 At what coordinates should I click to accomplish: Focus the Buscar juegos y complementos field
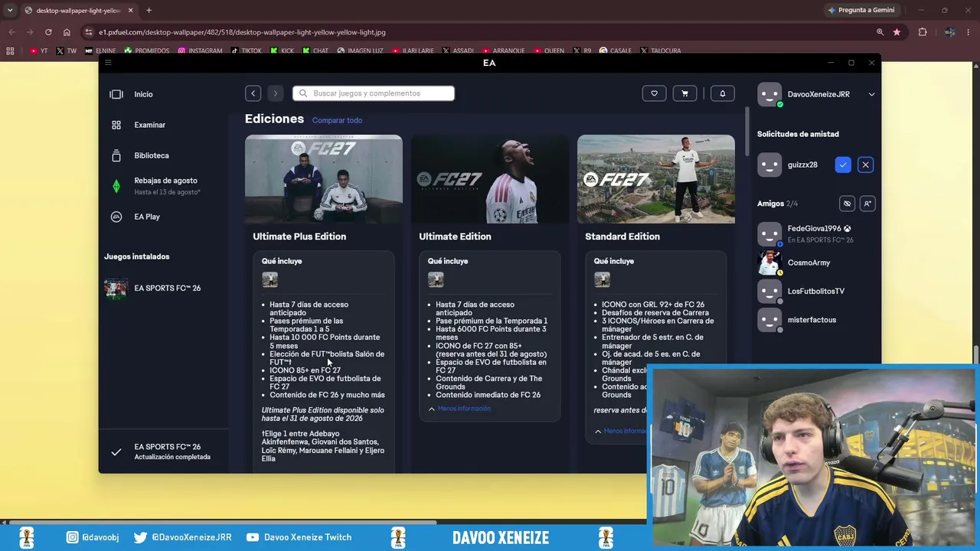(x=374, y=93)
